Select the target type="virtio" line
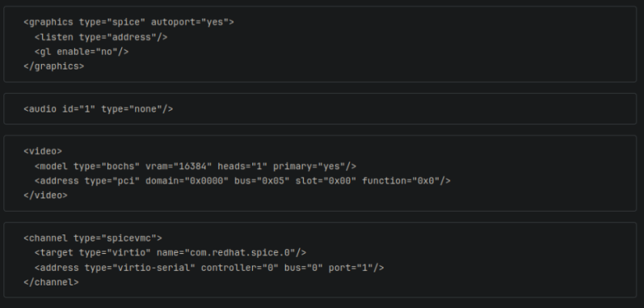644x308 pixels. 170,252
